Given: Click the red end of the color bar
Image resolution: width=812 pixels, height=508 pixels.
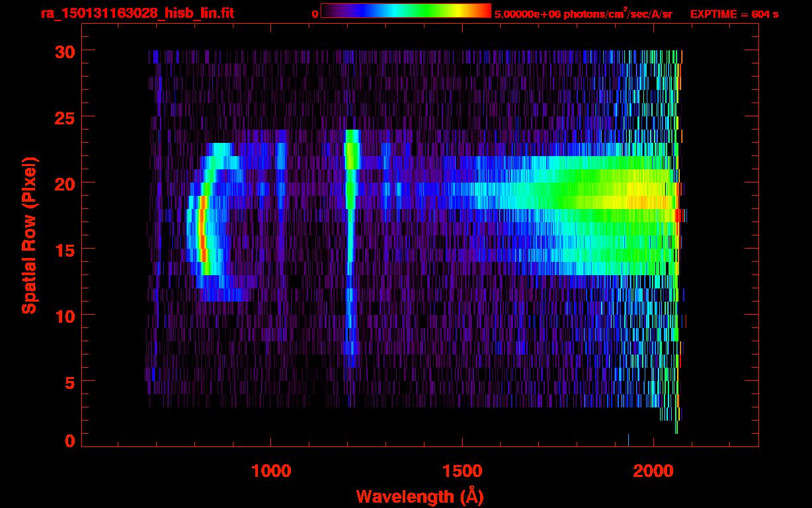Looking at the screenshot, I should click(484, 11).
